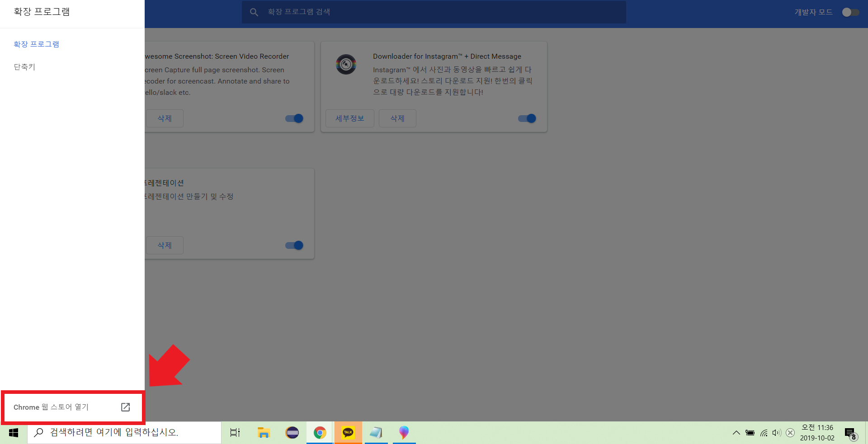The width and height of the screenshot is (868, 444).
Task: Select 확장 프로그램 in the side menu
Action: [37, 44]
